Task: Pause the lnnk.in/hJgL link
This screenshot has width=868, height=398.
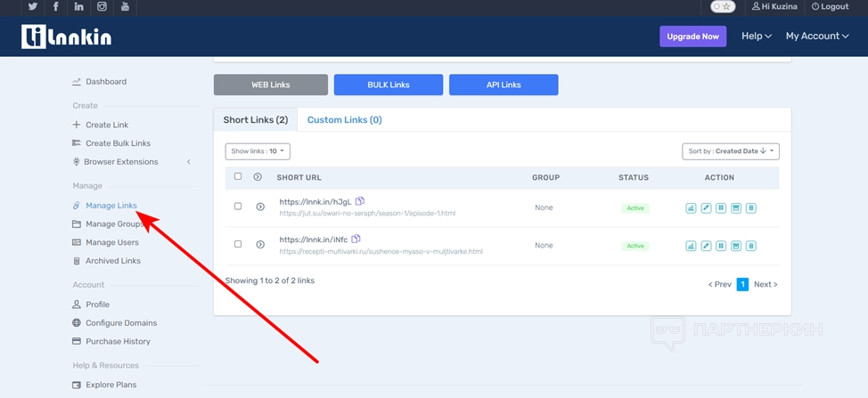Action: tap(721, 207)
